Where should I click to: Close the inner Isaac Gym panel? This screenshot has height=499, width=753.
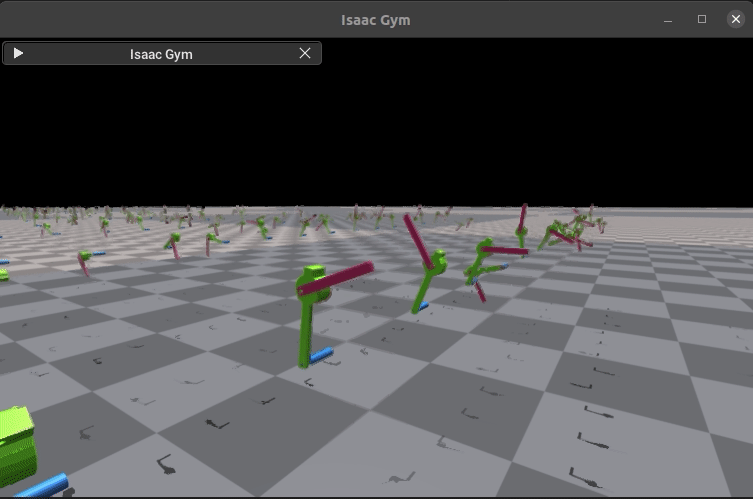(x=305, y=53)
